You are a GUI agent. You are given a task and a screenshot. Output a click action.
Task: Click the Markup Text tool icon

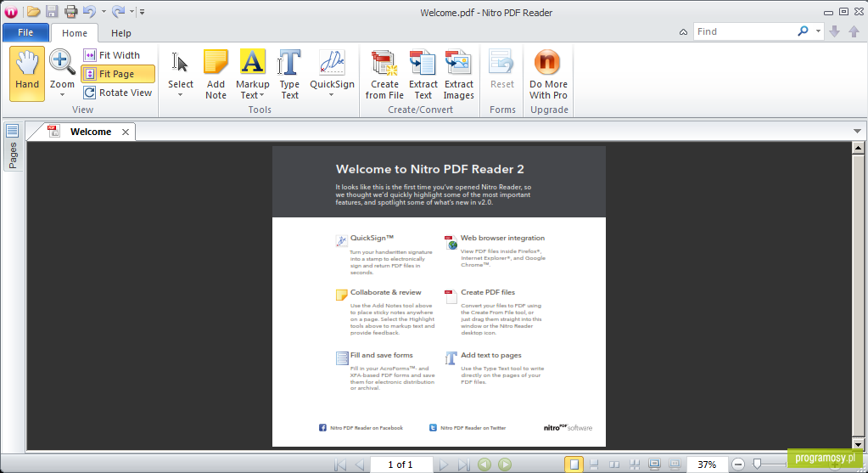click(x=253, y=62)
